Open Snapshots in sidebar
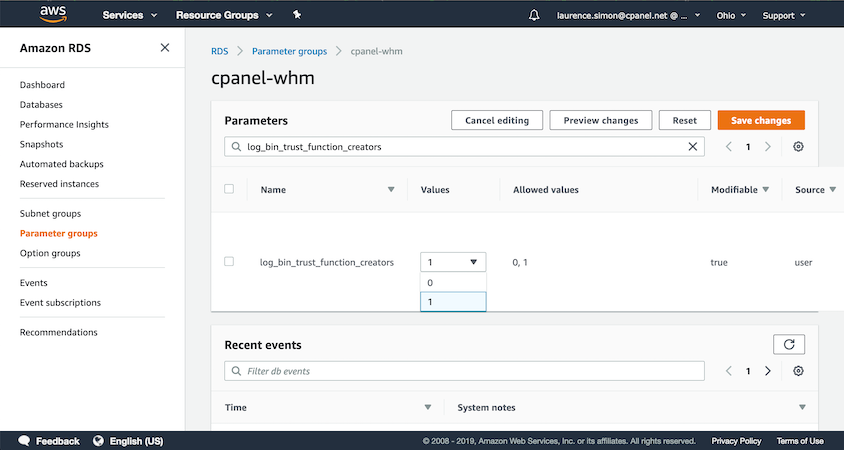Screen dimensions: 844x450 (41, 144)
